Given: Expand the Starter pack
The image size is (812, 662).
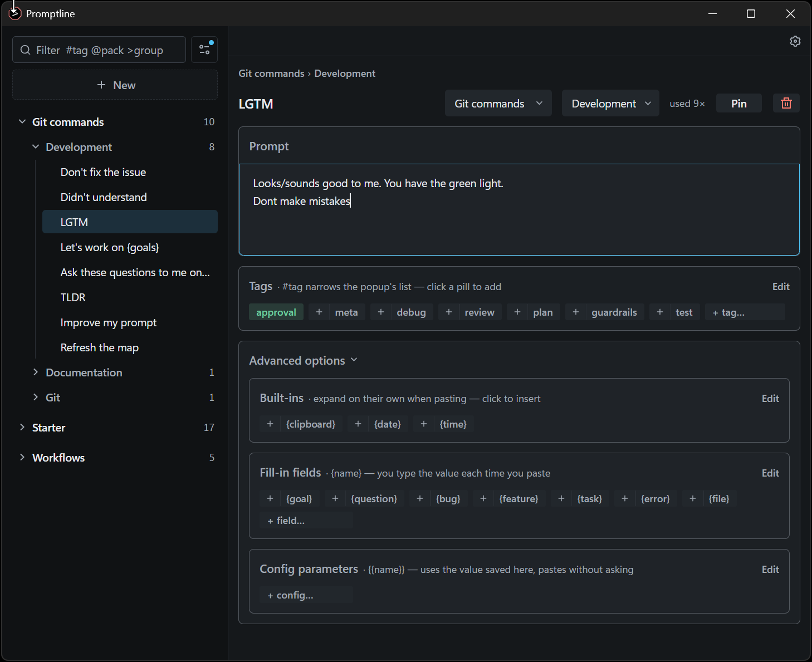Looking at the screenshot, I should [22, 427].
